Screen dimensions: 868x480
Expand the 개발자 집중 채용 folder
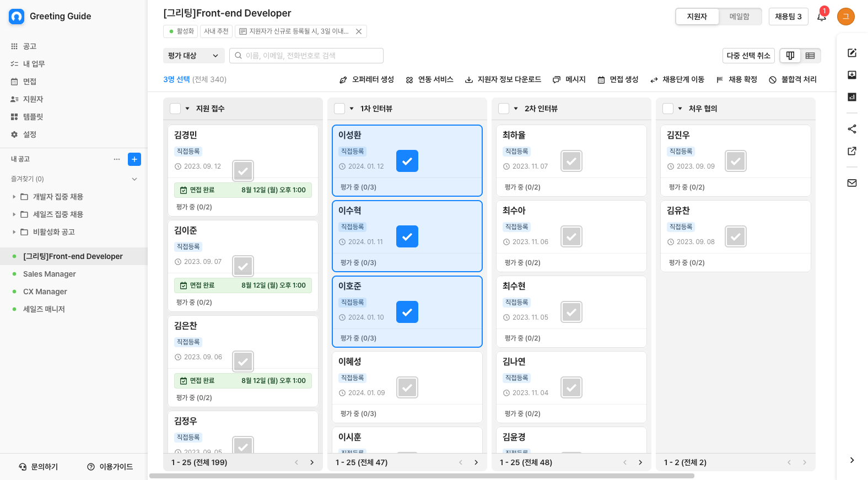pos(14,197)
